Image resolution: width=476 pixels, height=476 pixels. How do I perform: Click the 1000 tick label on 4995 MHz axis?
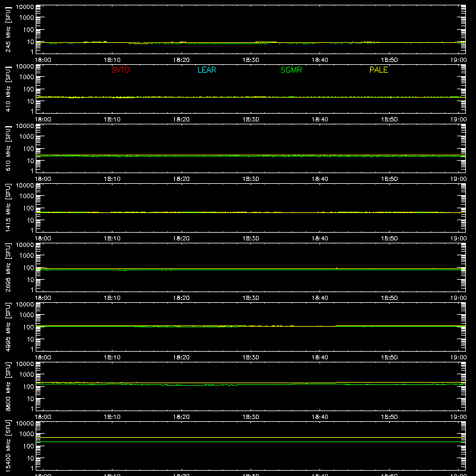click(x=27, y=315)
